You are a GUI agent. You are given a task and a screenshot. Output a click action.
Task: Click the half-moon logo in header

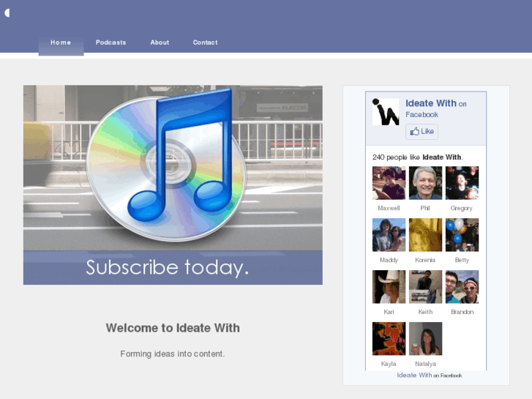pyautogui.click(x=7, y=13)
